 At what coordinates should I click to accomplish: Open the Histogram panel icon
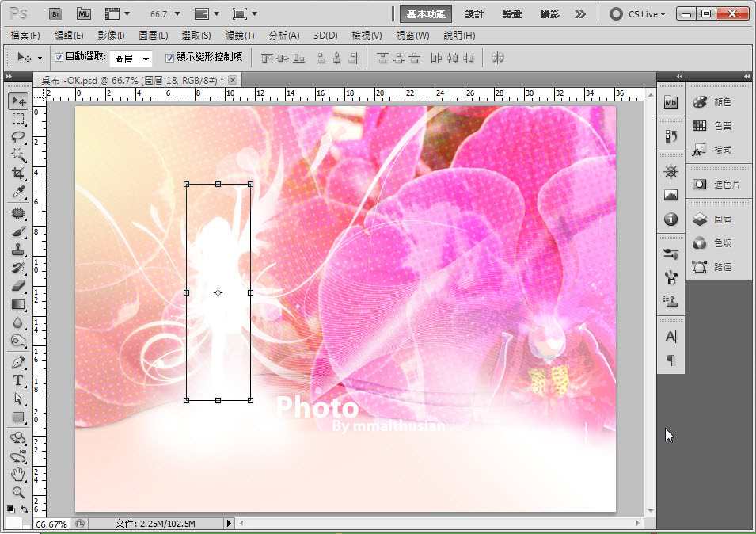click(671, 195)
